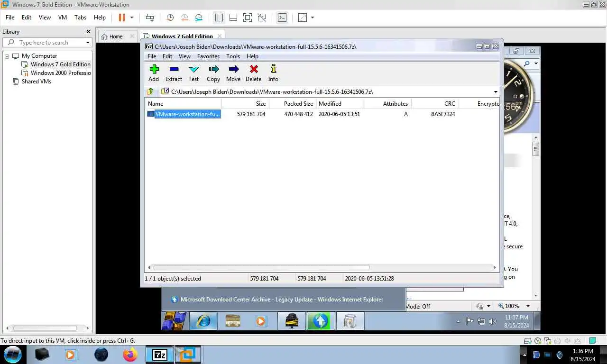Open the power options dropdown arrow
The image size is (607, 364).
coord(132,18)
